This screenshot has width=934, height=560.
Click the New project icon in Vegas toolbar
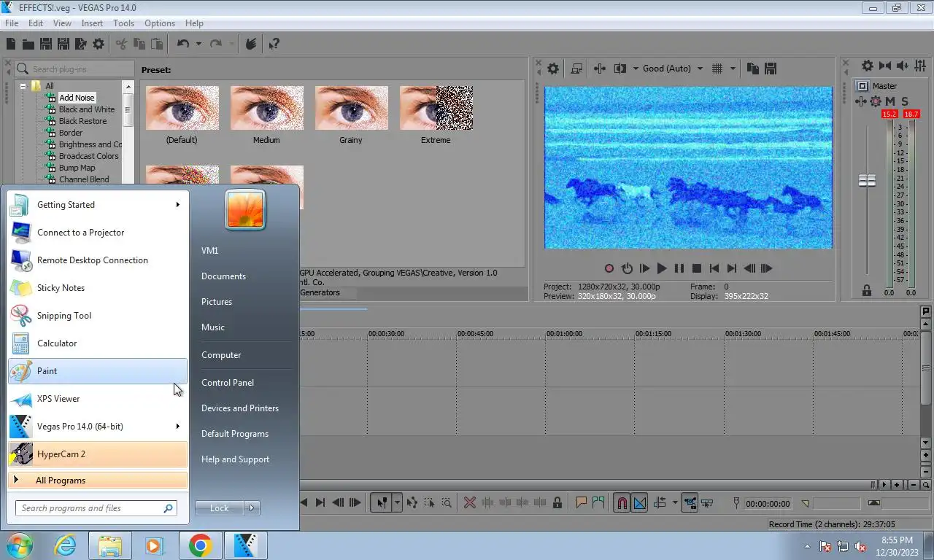pyautogui.click(x=11, y=44)
